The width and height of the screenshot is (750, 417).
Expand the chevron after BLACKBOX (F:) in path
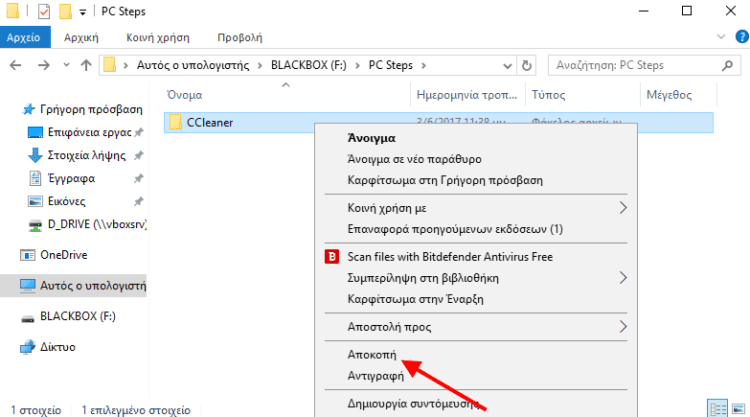357,65
